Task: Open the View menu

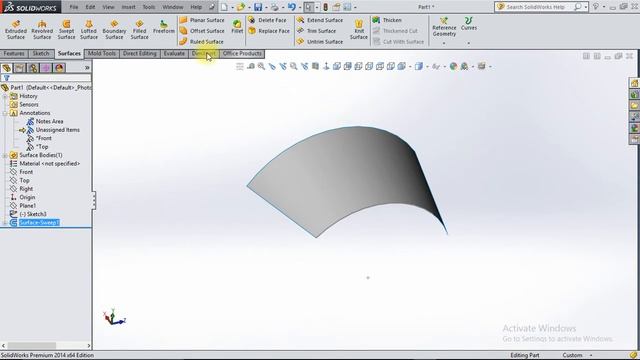Action: tap(108, 7)
